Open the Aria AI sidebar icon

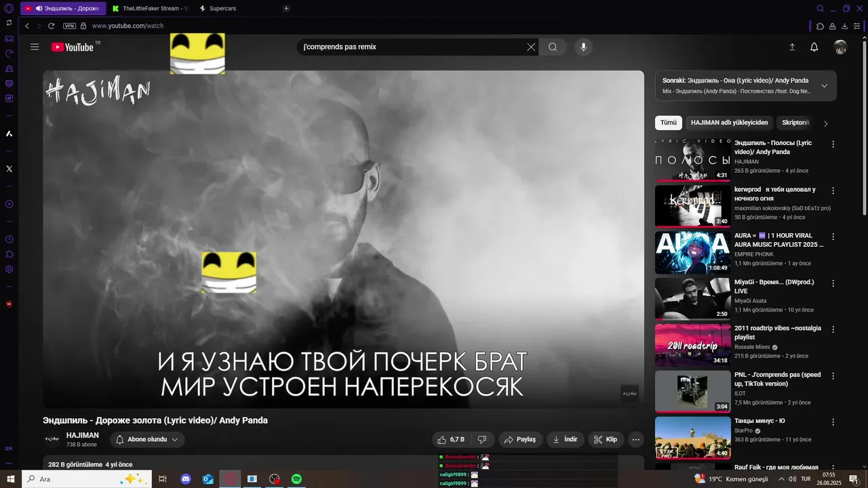[9, 134]
